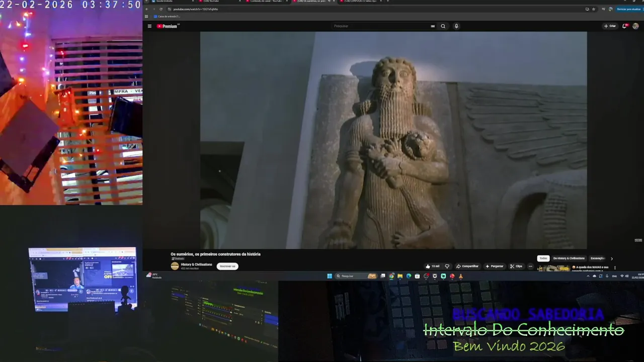Open File Explorer from the taskbar
Viewport: 644px width, 362px height.
click(x=400, y=276)
